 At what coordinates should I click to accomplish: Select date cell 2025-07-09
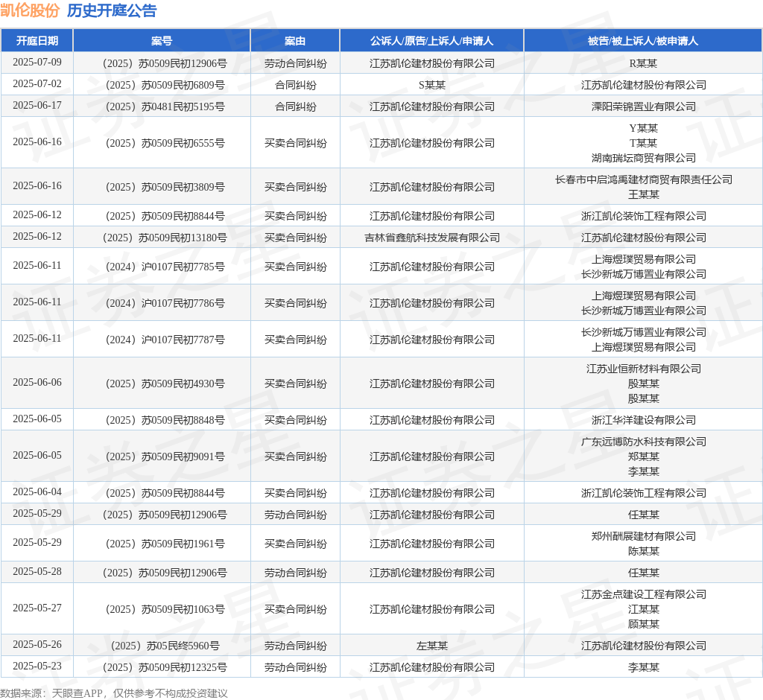37,63
